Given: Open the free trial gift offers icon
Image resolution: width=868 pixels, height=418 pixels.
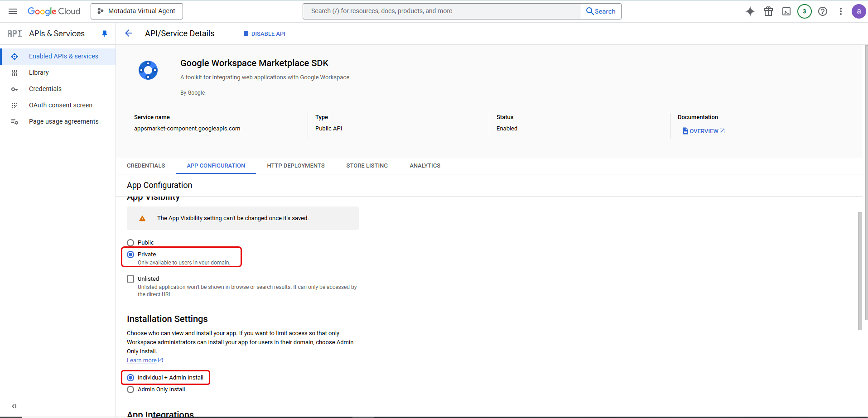Looking at the screenshot, I should pyautogui.click(x=768, y=11).
